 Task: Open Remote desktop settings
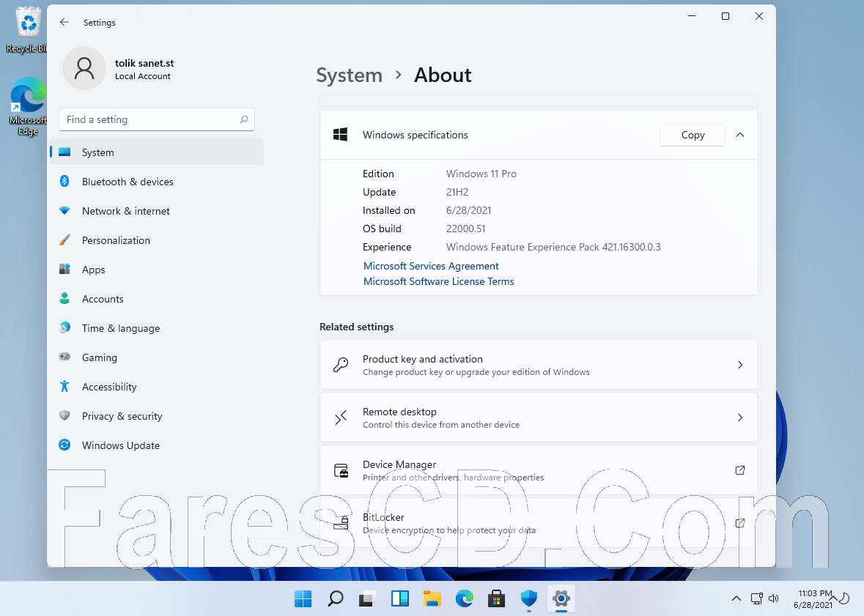[539, 418]
